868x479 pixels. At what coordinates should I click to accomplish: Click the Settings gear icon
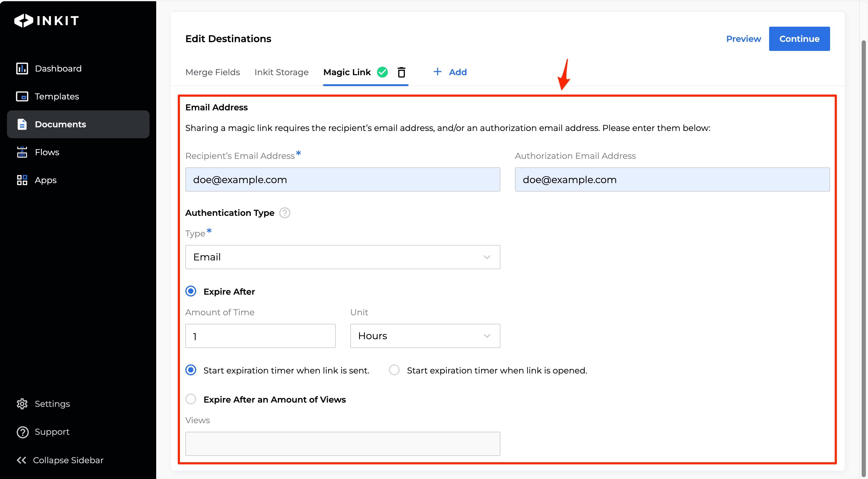pyautogui.click(x=22, y=404)
